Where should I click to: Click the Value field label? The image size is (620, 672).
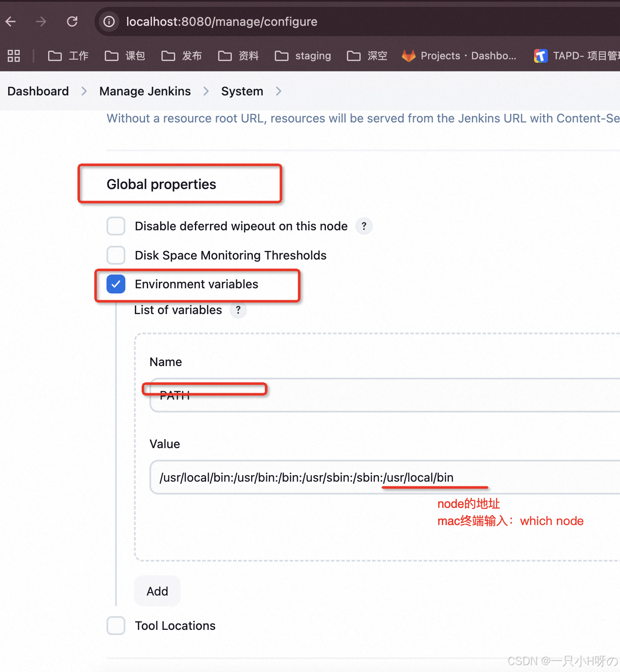[165, 444]
